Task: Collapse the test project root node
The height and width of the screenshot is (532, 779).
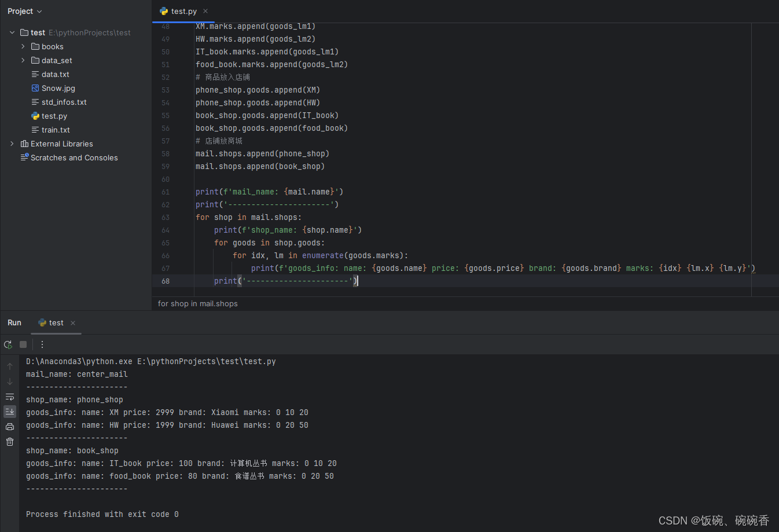Action: point(12,32)
